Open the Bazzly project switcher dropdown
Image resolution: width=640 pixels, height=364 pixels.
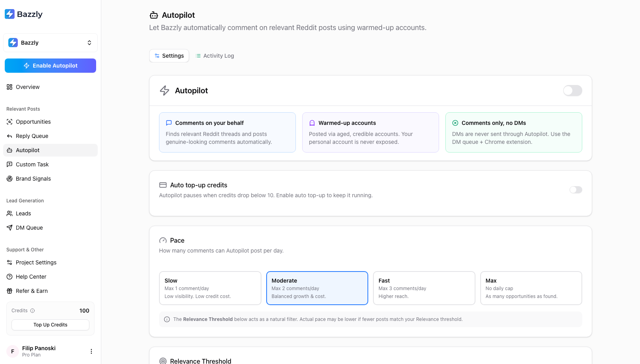tap(50, 43)
